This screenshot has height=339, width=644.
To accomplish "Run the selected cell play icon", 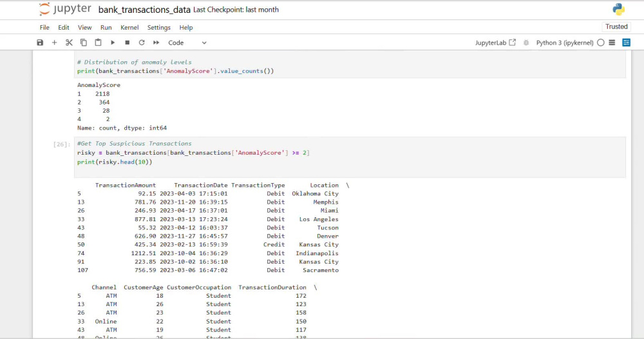I will 113,43.
